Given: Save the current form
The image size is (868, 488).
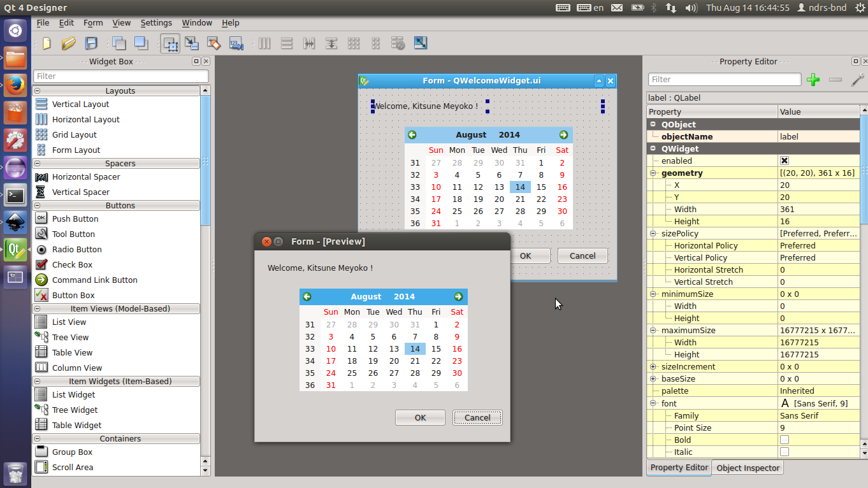Looking at the screenshot, I should tap(91, 43).
